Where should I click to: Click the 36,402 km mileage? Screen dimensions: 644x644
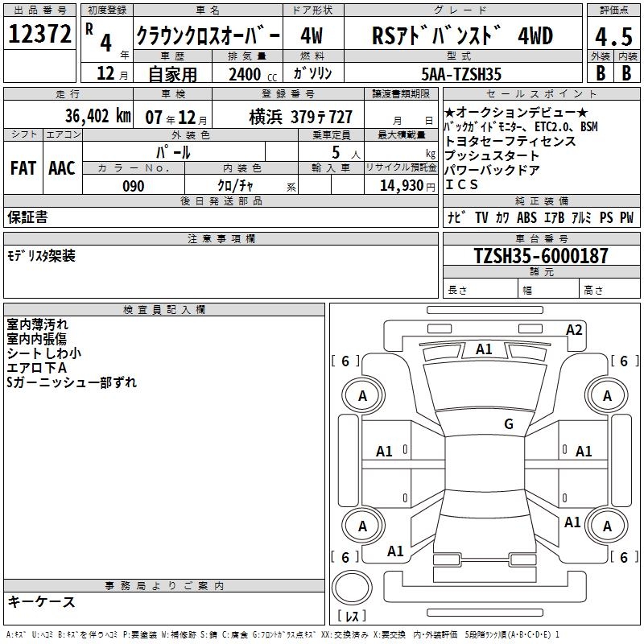pyautogui.click(x=98, y=116)
